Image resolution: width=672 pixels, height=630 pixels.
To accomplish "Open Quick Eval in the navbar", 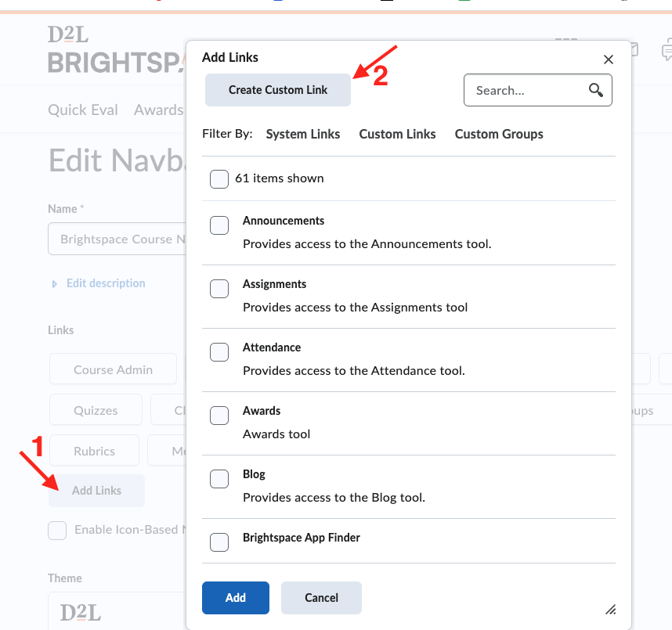I will point(83,110).
